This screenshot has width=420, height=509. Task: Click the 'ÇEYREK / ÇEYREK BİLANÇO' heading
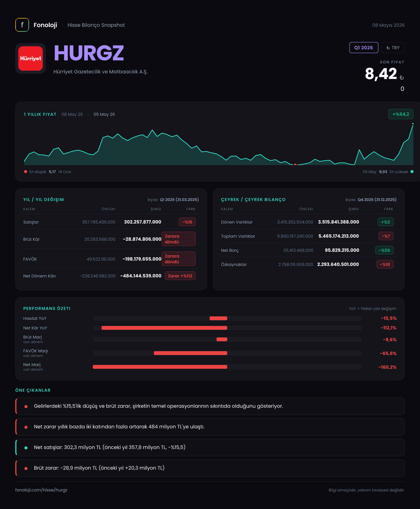click(253, 199)
